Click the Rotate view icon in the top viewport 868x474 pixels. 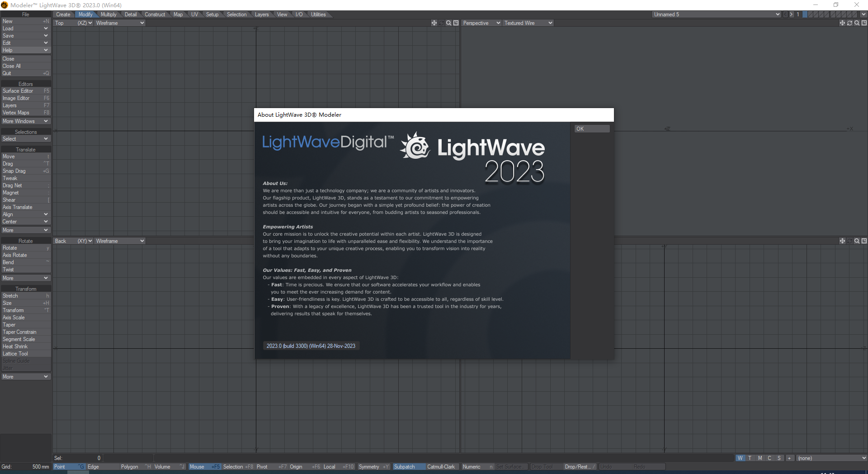pyautogui.click(x=441, y=23)
